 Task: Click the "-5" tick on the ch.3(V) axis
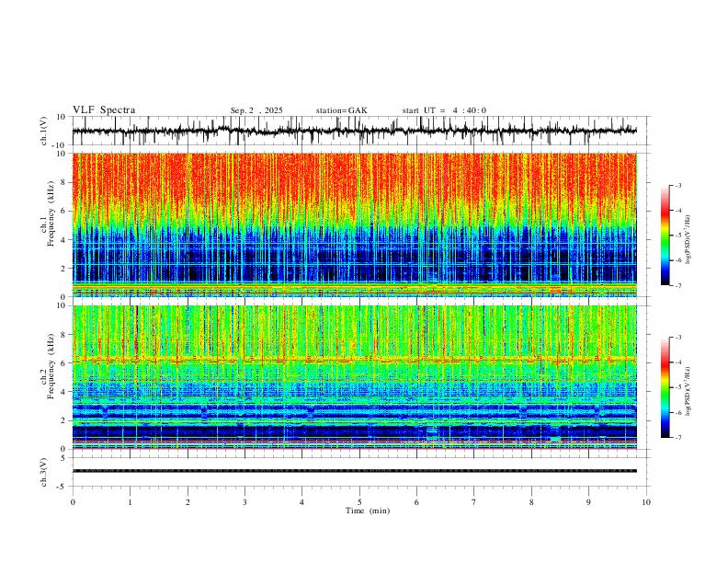click(x=63, y=487)
